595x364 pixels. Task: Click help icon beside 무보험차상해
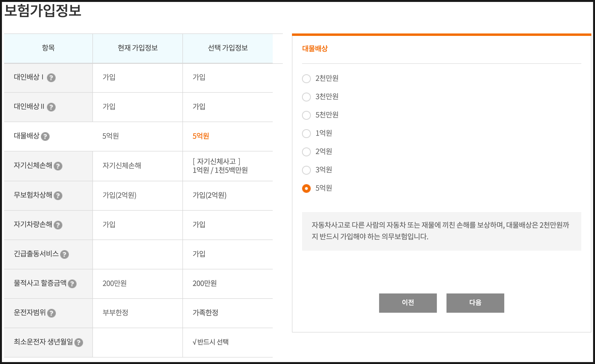pyautogui.click(x=58, y=196)
